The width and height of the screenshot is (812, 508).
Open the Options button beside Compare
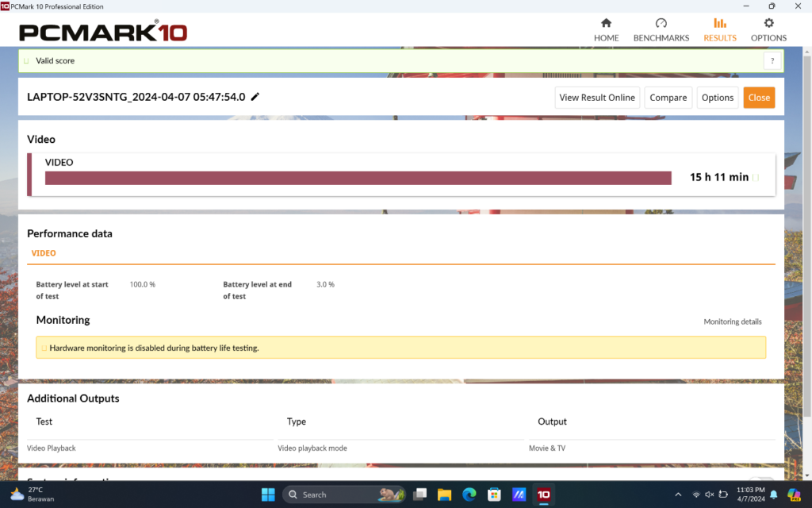717,98
